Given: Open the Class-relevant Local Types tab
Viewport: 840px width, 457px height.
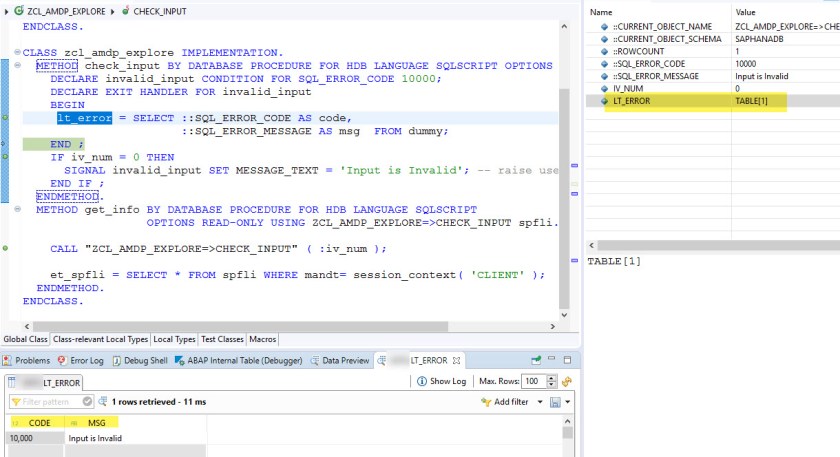Looking at the screenshot, I should point(100,339).
